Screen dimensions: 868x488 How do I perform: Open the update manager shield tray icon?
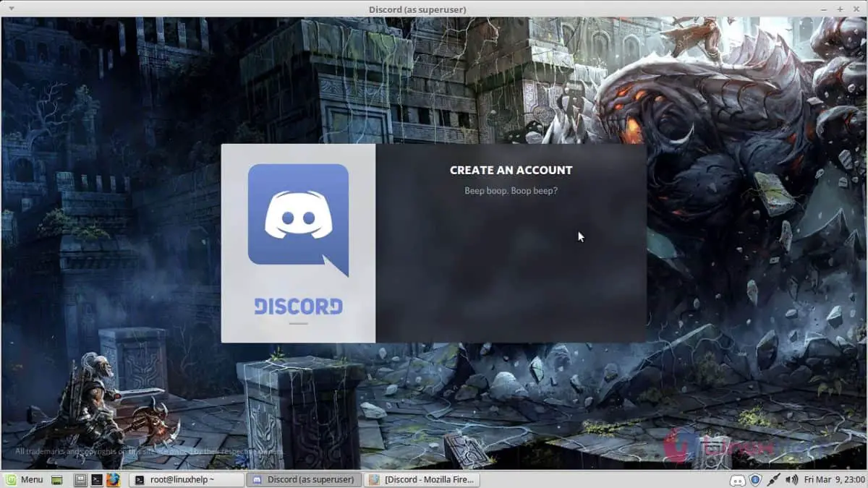point(755,479)
